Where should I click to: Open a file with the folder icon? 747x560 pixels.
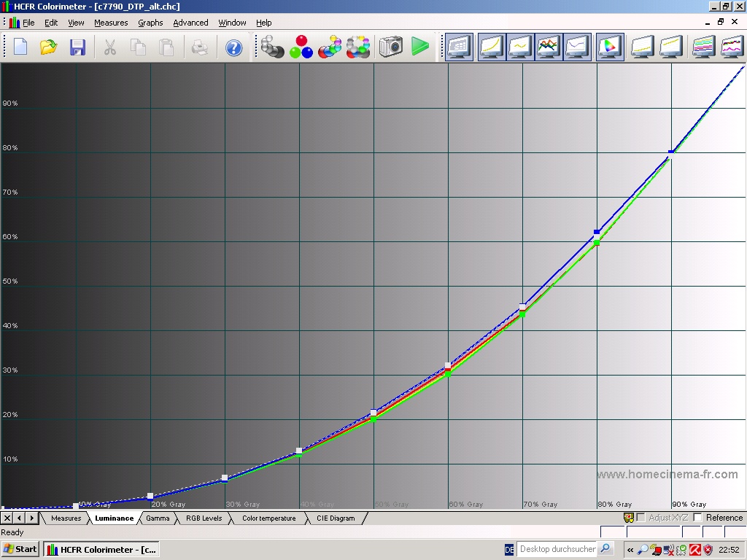tap(49, 47)
